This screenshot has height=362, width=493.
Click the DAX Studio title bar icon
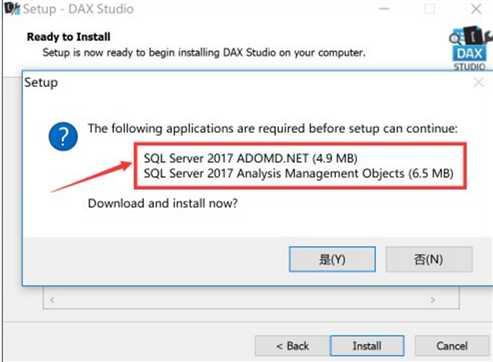point(12,8)
